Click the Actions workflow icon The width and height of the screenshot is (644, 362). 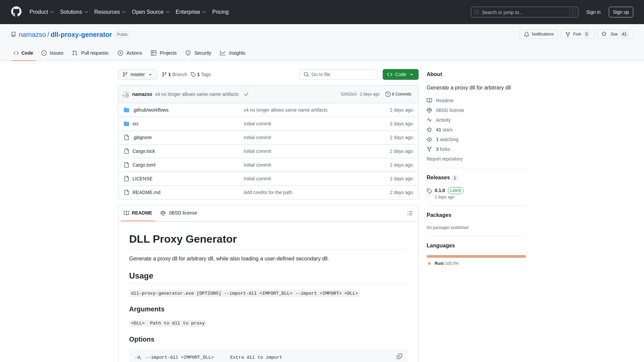(120, 53)
